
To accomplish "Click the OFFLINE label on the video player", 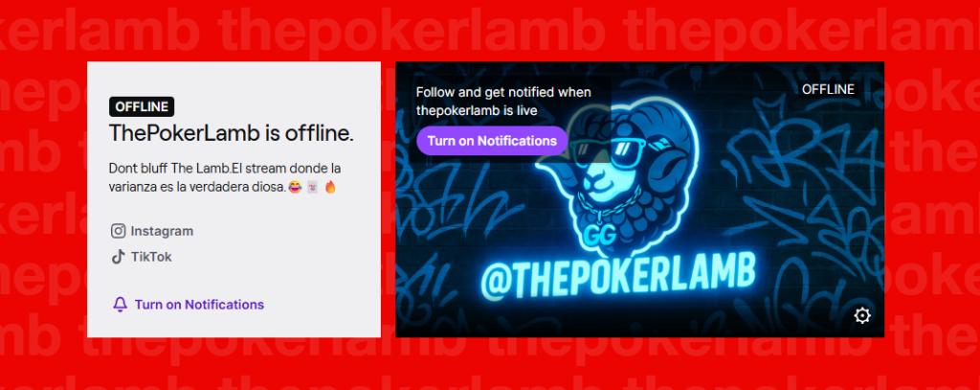I will [828, 89].
